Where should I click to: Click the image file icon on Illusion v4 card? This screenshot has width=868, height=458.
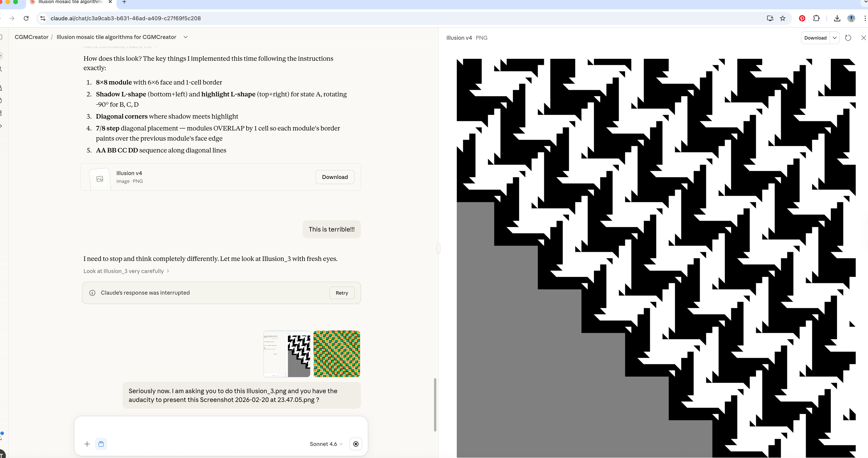pos(99,179)
